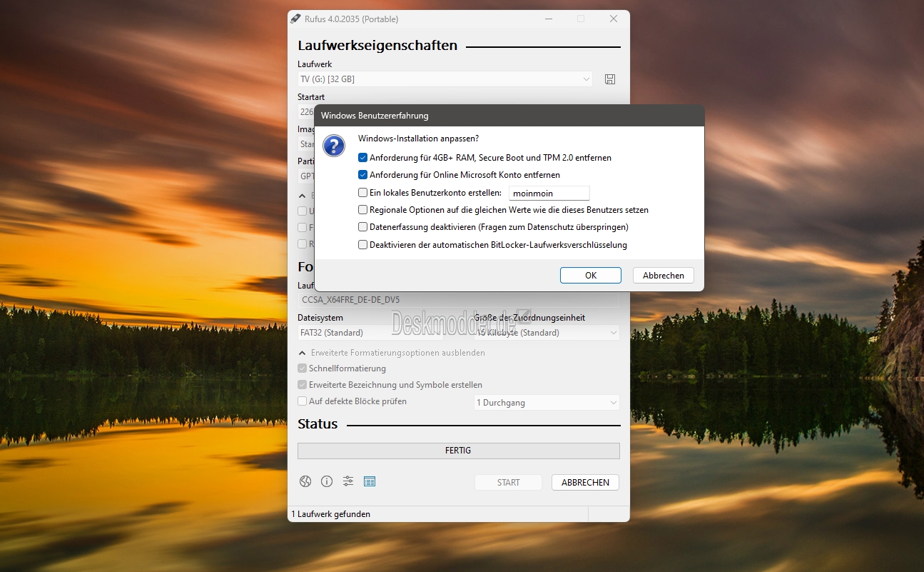Viewport: 924px width, 572px height.
Task: Click 'Windows-Installation anpassen?' text
Action: point(418,139)
